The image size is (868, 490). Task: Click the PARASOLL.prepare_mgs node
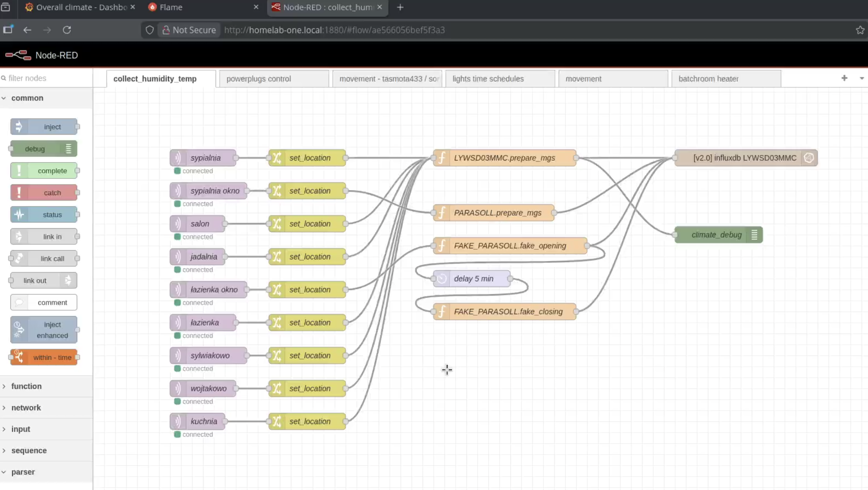(x=497, y=213)
